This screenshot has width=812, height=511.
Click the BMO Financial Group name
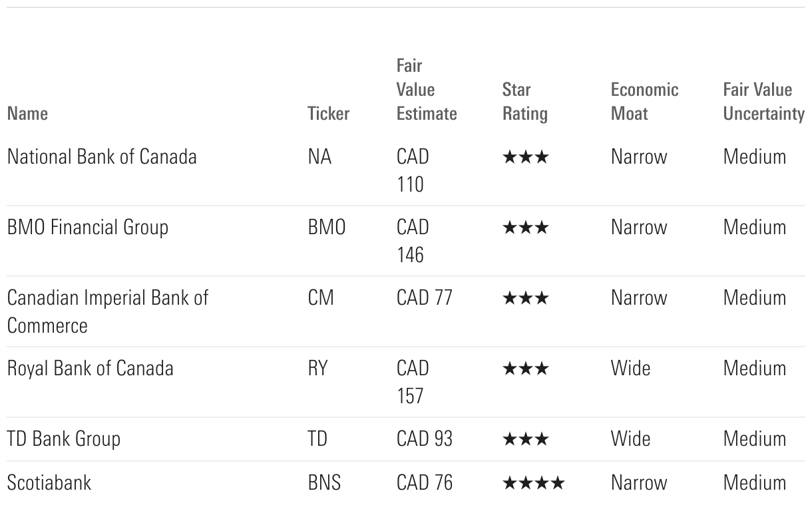pos(88,228)
